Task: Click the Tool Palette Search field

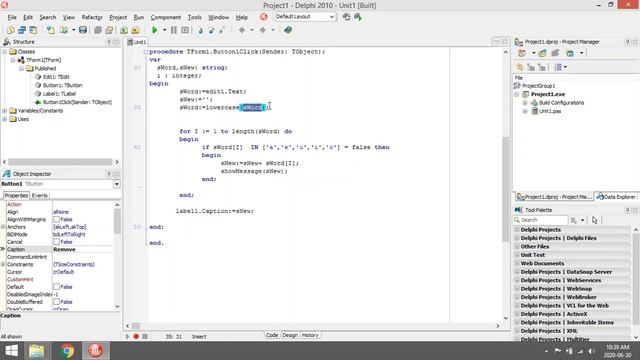Action: tap(540, 220)
